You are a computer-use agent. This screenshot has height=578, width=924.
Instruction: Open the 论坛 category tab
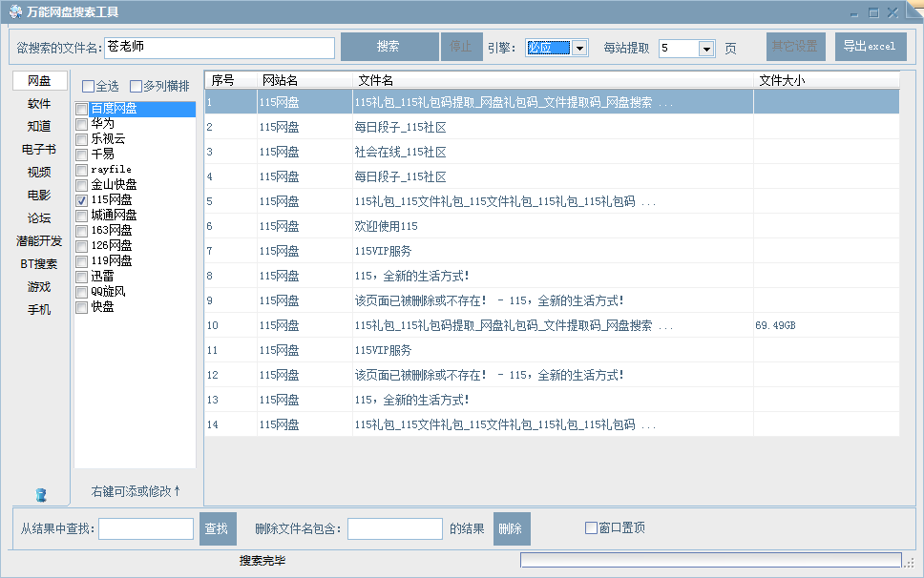coord(39,218)
